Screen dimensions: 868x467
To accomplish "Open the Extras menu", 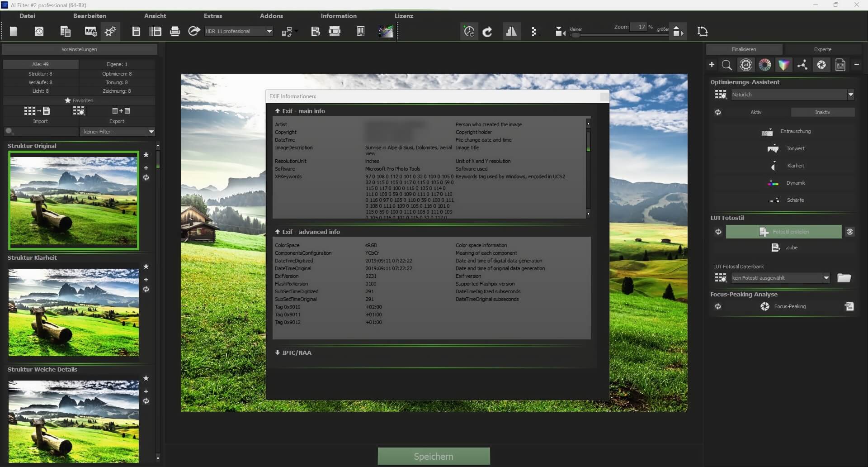I will click(x=213, y=15).
